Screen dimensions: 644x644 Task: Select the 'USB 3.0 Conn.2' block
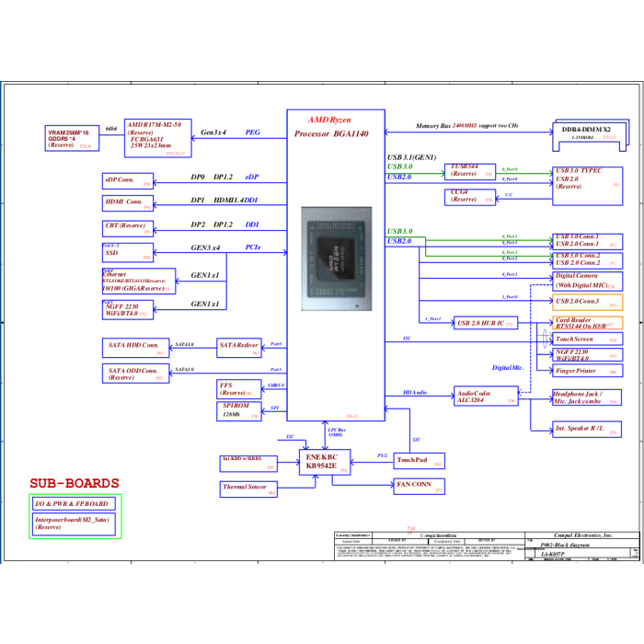pos(587,260)
